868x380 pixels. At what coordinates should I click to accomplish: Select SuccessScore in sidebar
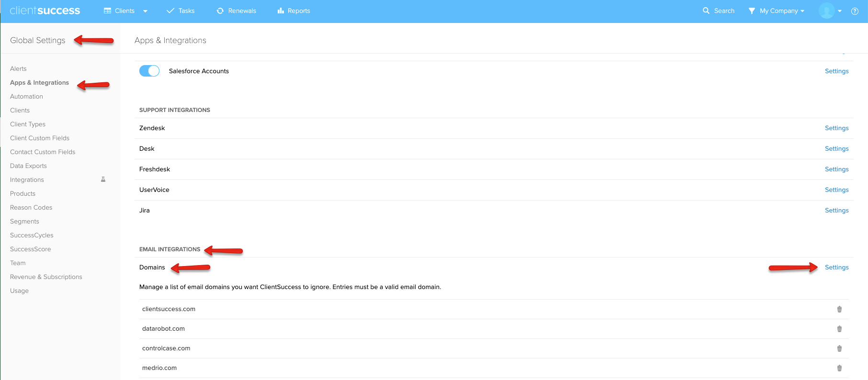pos(30,249)
